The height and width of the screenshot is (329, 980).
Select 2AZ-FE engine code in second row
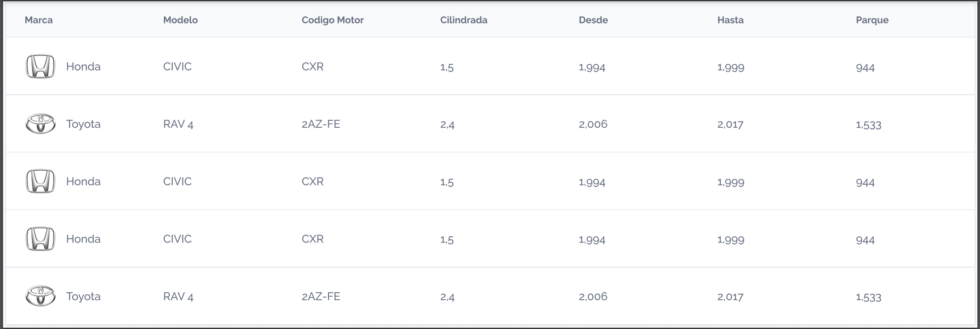(x=321, y=124)
